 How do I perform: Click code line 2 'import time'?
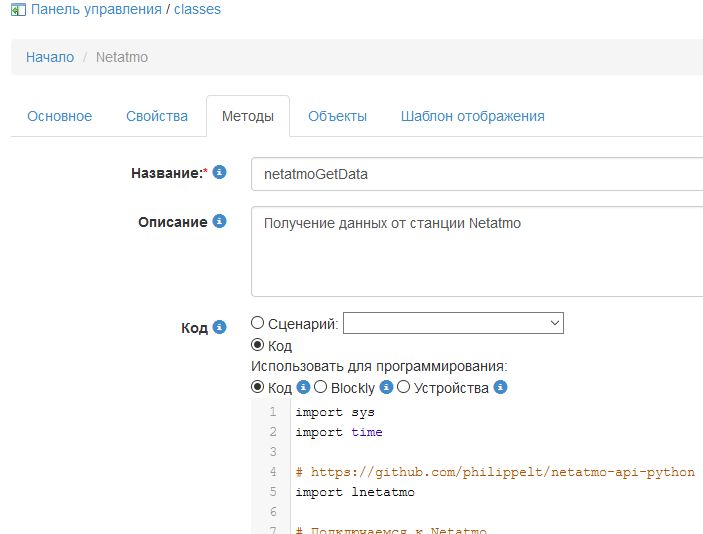(339, 432)
